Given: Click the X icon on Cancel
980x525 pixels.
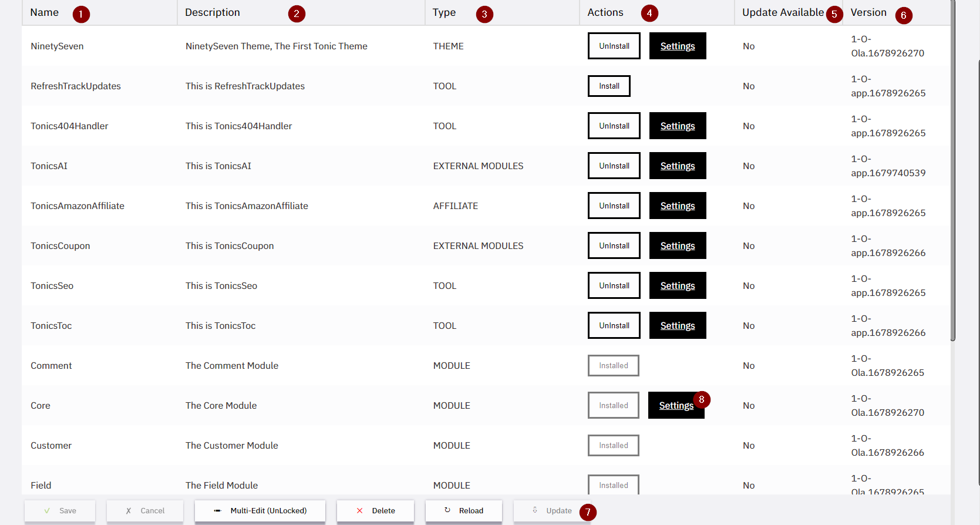Looking at the screenshot, I should point(129,511).
